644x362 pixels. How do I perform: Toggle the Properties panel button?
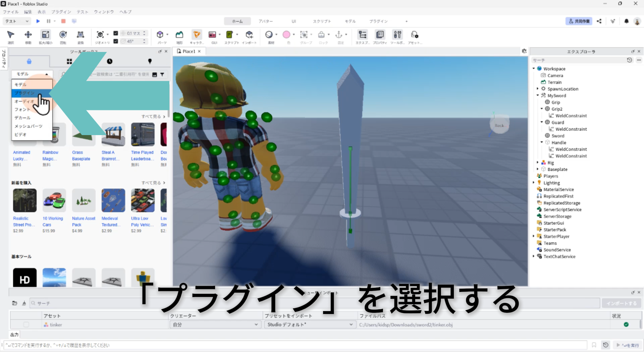(380, 35)
